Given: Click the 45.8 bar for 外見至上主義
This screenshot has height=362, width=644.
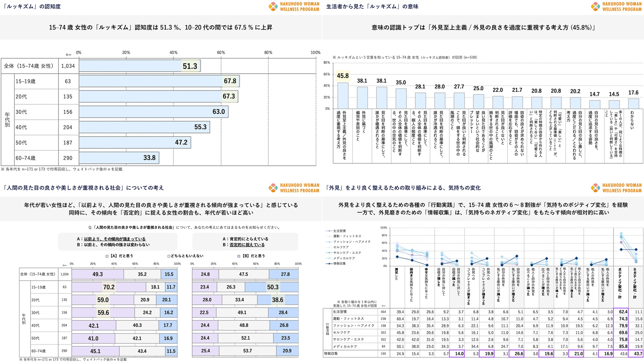Looking at the screenshot, I should (343, 96).
